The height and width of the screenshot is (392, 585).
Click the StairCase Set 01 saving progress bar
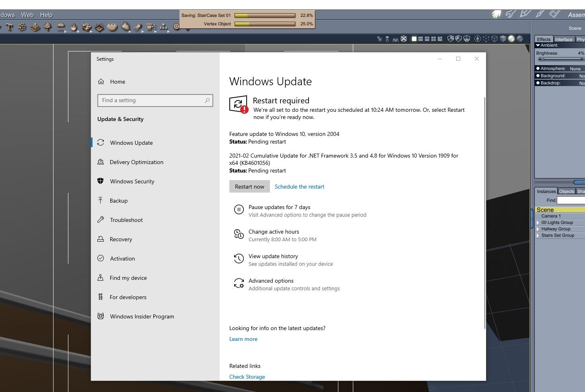click(265, 15)
